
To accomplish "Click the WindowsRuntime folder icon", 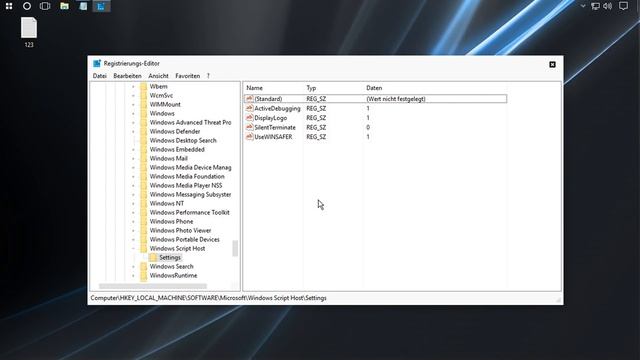I will tap(143, 276).
